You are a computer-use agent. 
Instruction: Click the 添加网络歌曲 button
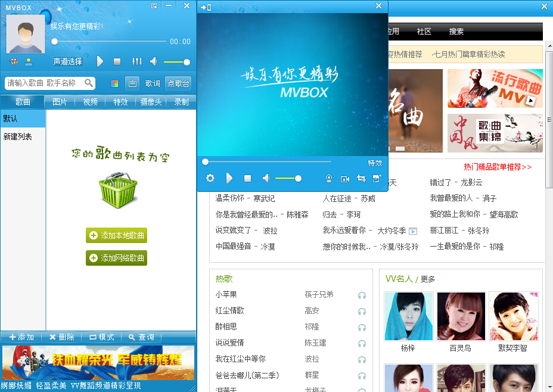pos(116,258)
